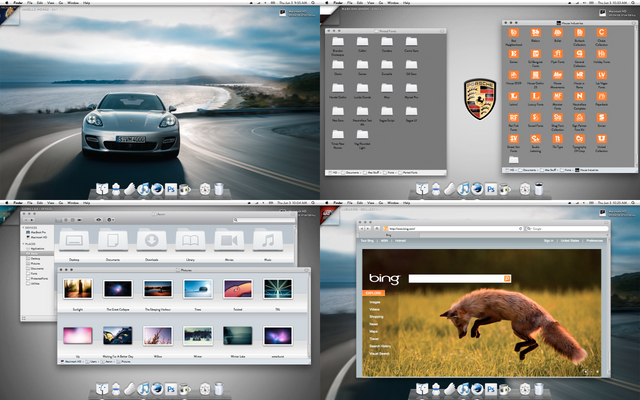The height and width of the screenshot is (400, 640).
Task: Open the Google search engine dropdown magnifier
Action: click(529, 229)
